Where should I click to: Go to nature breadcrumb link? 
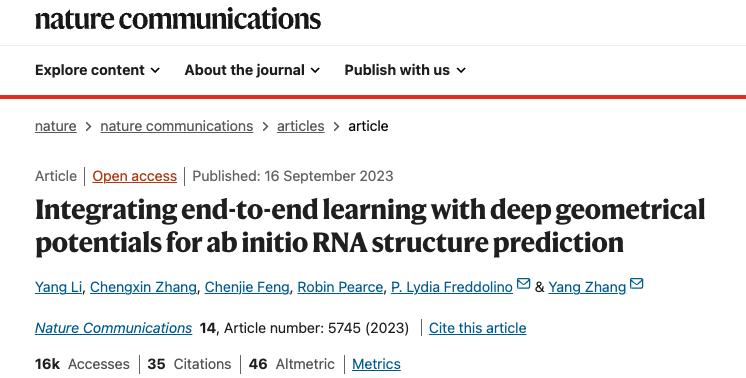point(56,126)
